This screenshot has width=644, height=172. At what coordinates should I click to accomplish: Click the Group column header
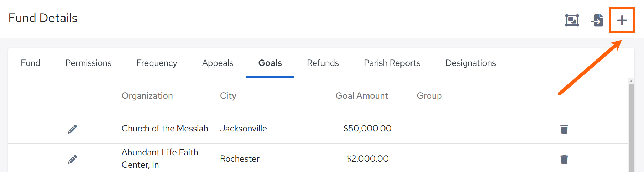tap(429, 96)
